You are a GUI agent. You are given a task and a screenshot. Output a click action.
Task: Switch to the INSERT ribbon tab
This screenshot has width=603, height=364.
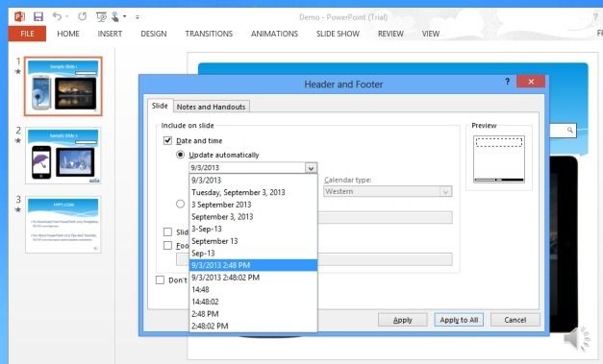(110, 34)
